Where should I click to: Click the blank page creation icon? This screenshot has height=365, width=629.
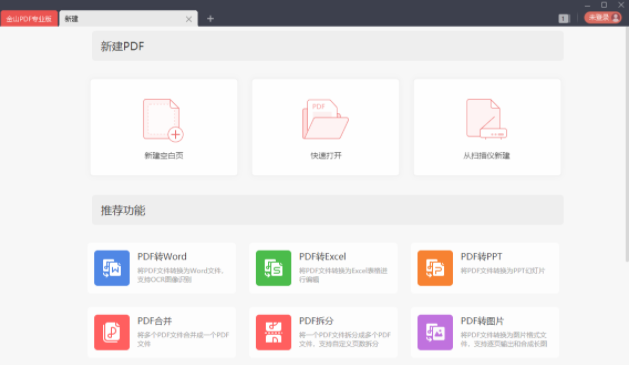(163, 120)
